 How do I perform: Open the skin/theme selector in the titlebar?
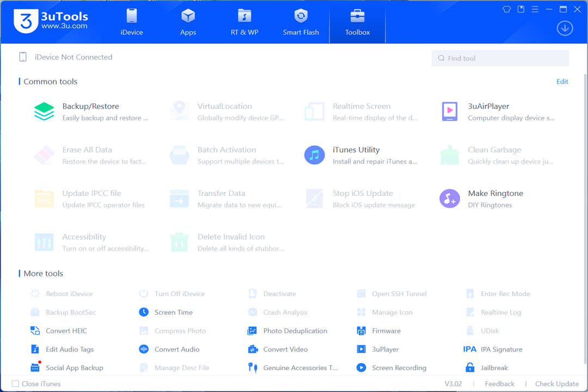tap(506, 9)
